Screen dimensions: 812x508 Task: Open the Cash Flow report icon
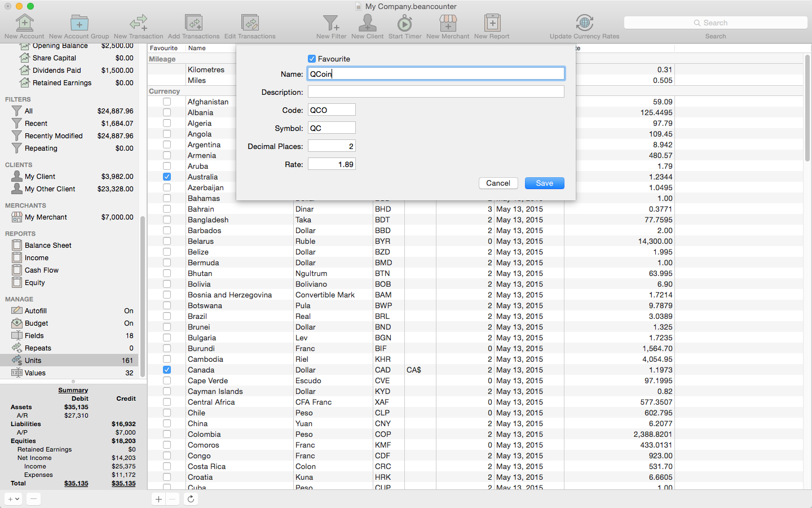click(x=17, y=270)
